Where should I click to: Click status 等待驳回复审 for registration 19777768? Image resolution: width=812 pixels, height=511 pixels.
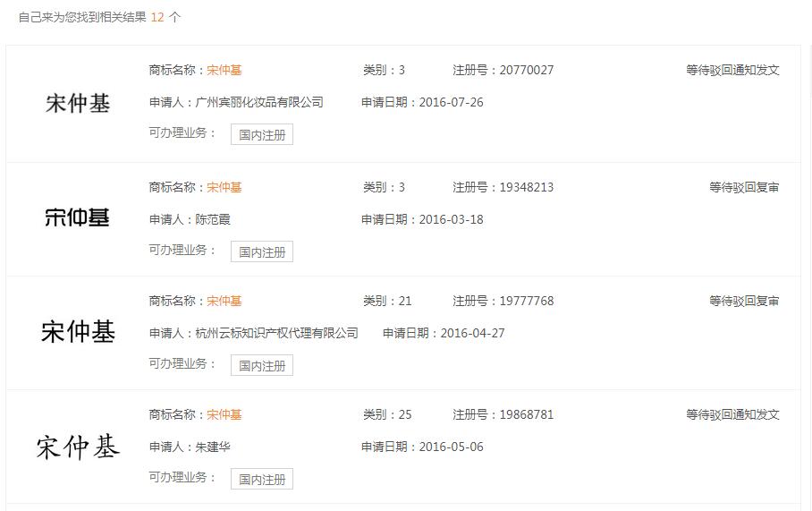744,301
